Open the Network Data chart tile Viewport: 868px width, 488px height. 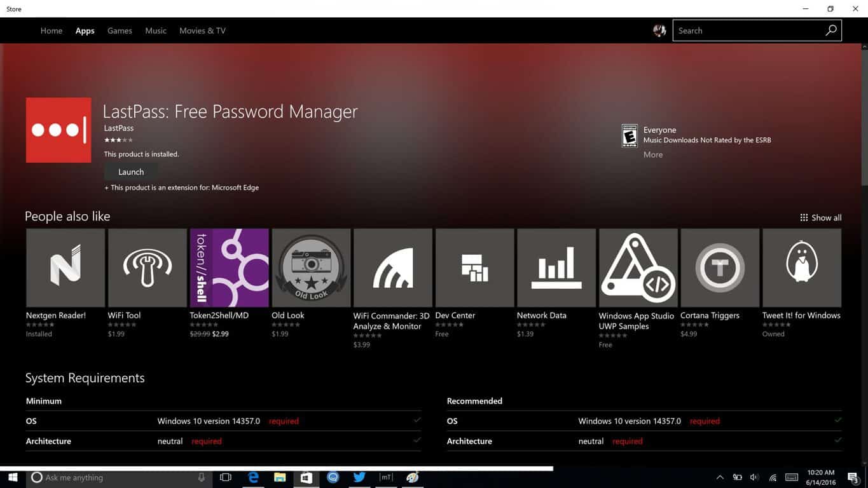[x=556, y=268]
